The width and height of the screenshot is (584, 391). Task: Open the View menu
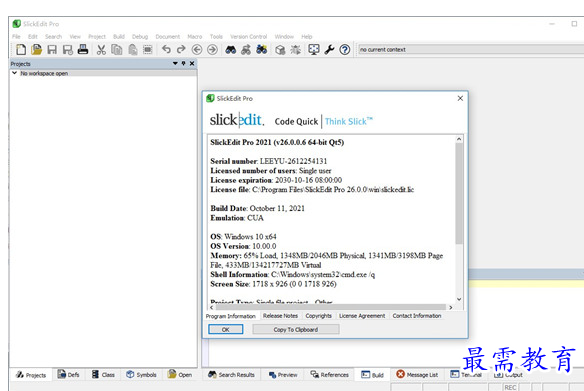(x=75, y=36)
